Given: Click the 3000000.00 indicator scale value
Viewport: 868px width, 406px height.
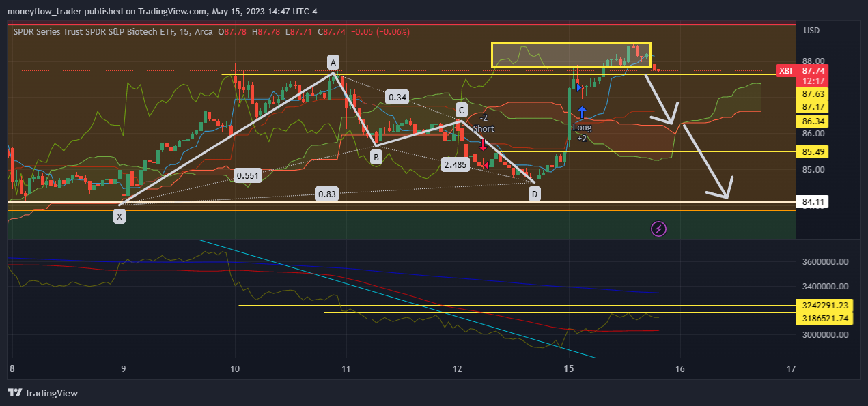Looking at the screenshot, I should click(825, 335).
